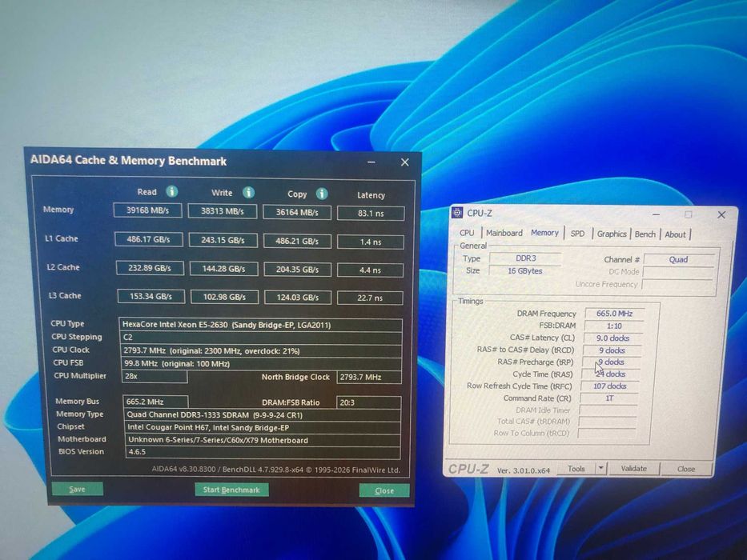Click the L3 Cache write value 102.98 GB/s
The image size is (747, 560).
click(x=224, y=297)
